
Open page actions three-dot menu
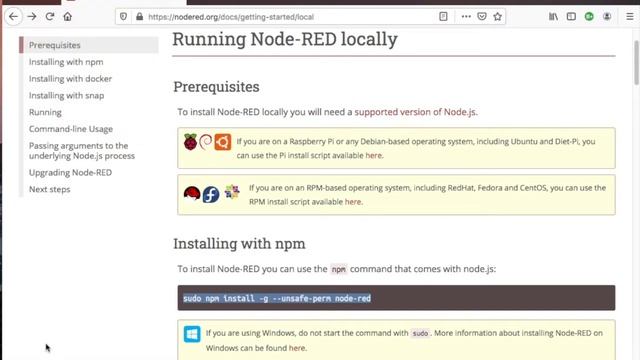coord(466,17)
